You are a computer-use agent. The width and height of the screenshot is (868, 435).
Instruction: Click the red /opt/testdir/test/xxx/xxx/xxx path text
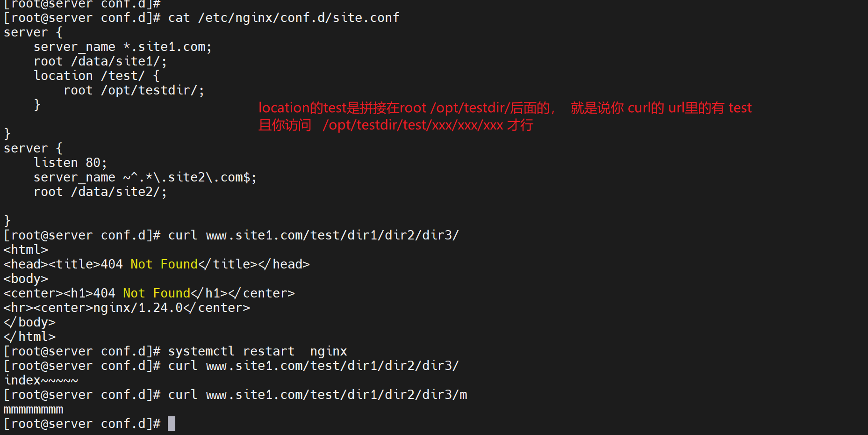coord(413,125)
